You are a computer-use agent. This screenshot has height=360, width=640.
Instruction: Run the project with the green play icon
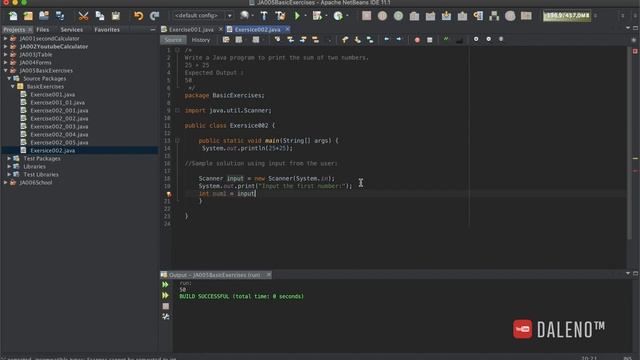point(297,16)
